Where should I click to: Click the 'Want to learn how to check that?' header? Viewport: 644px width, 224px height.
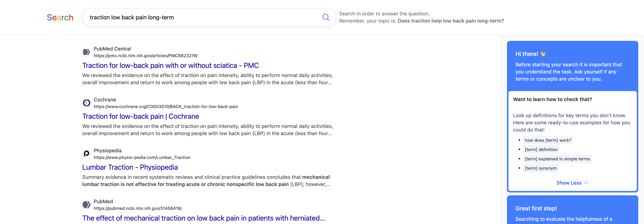[x=552, y=99]
